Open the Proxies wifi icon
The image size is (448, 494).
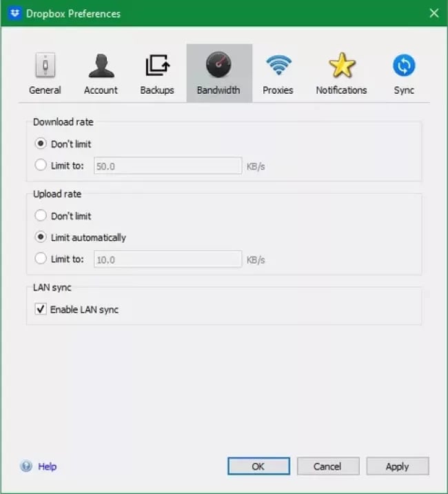pyautogui.click(x=278, y=65)
